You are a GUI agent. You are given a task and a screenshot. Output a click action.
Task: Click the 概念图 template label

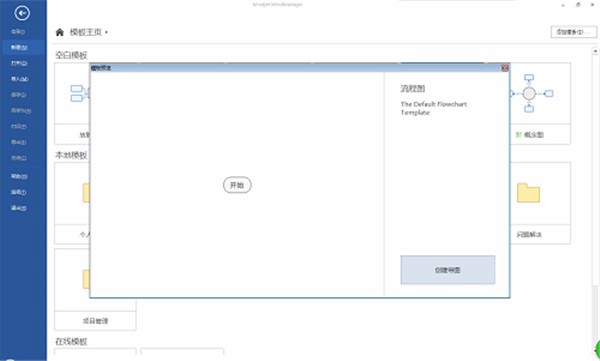[x=533, y=135]
